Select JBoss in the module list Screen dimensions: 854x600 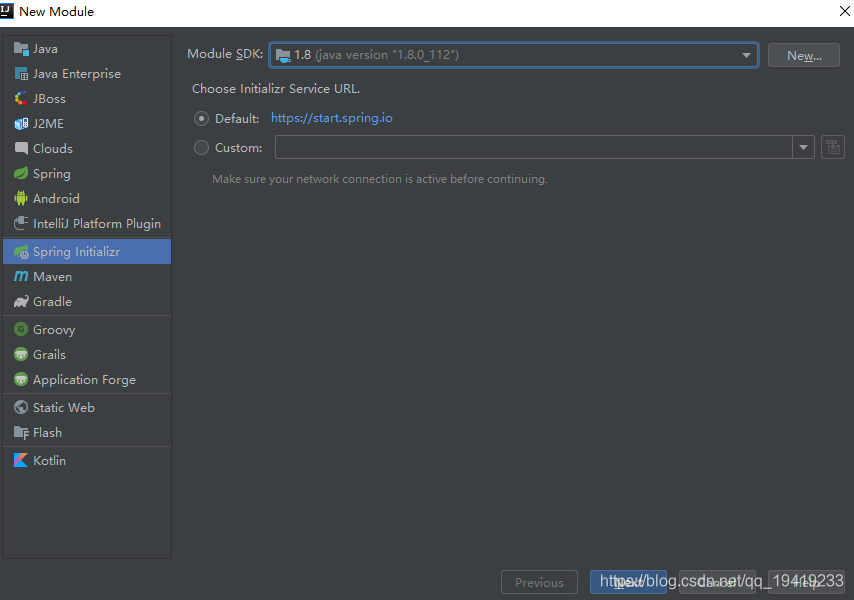(x=87, y=99)
